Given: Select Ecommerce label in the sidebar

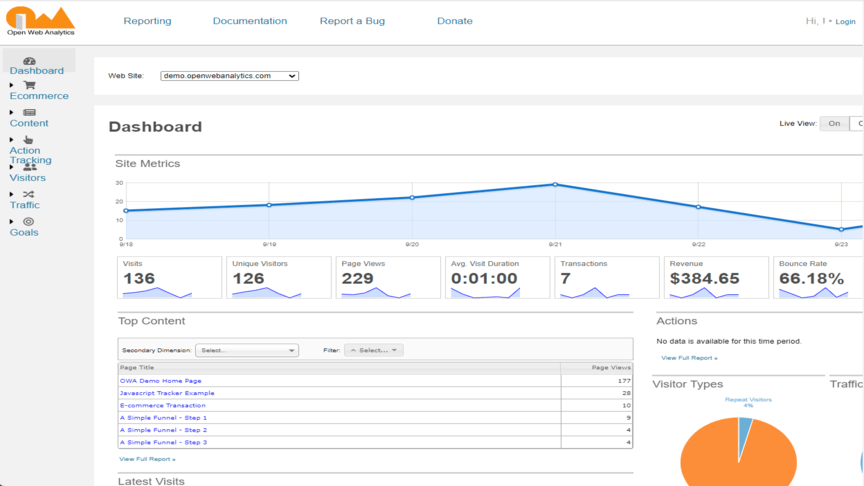Looking at the screenshot, I should point(39,96).
